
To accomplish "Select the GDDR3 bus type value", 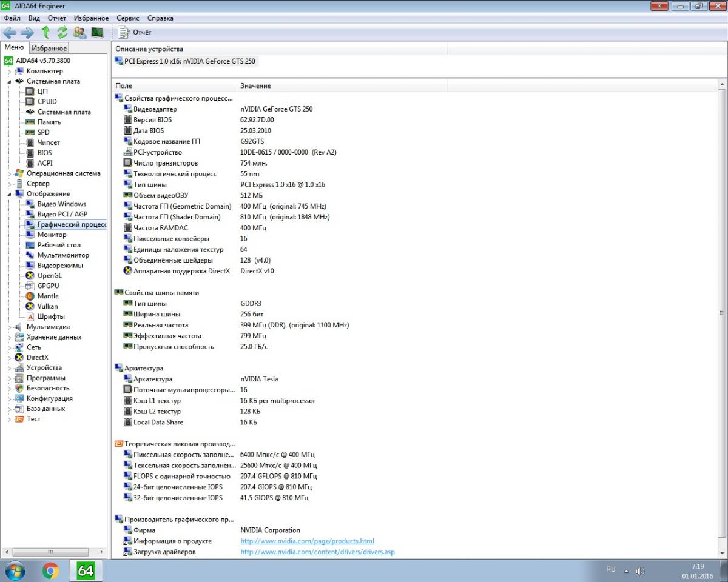I will tap(251, 303).
